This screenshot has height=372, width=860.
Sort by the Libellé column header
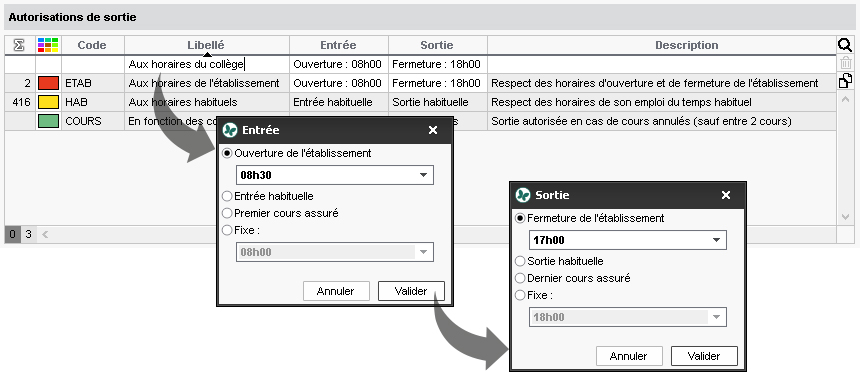point(206,46)
